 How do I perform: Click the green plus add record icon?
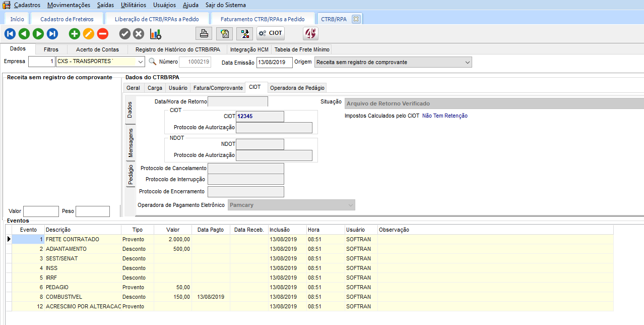[75, 34]
